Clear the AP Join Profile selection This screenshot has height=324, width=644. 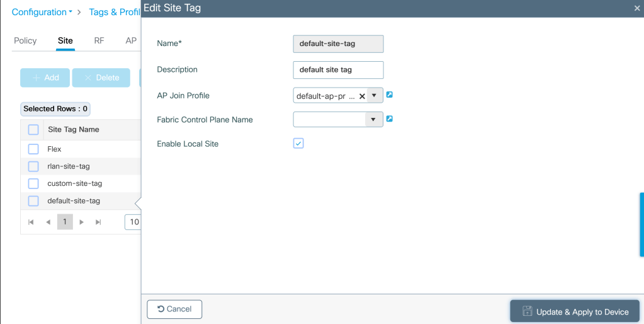click(362, 96)
